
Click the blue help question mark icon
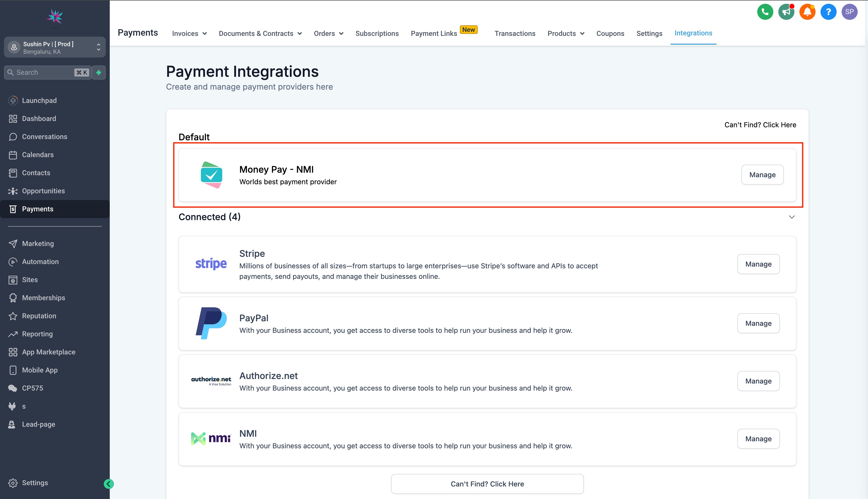tap(829, 12)
